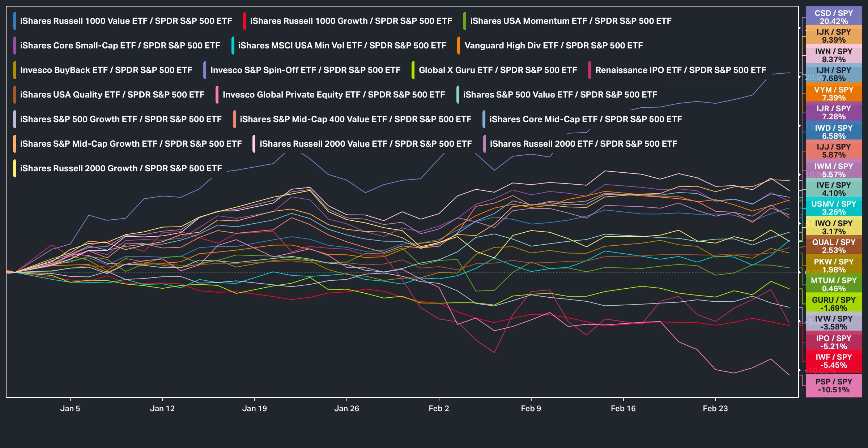
Task: Click the Renaissance IPO ETF legend item
Action: (x=680, y=70)
